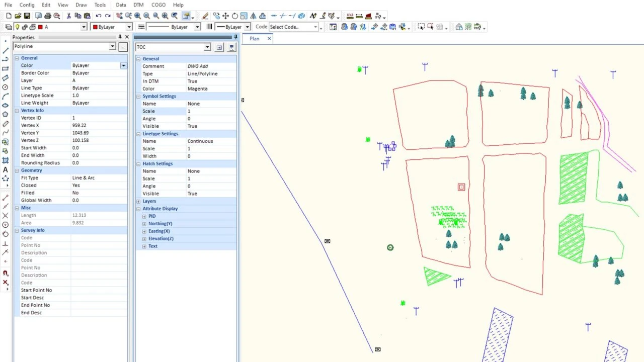Click the layer manager stack icon

[x=9, y=27]
